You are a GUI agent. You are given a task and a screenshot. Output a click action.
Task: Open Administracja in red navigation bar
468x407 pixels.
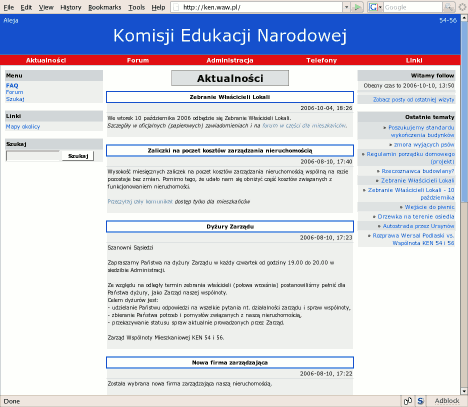click(x=230, y=60)
